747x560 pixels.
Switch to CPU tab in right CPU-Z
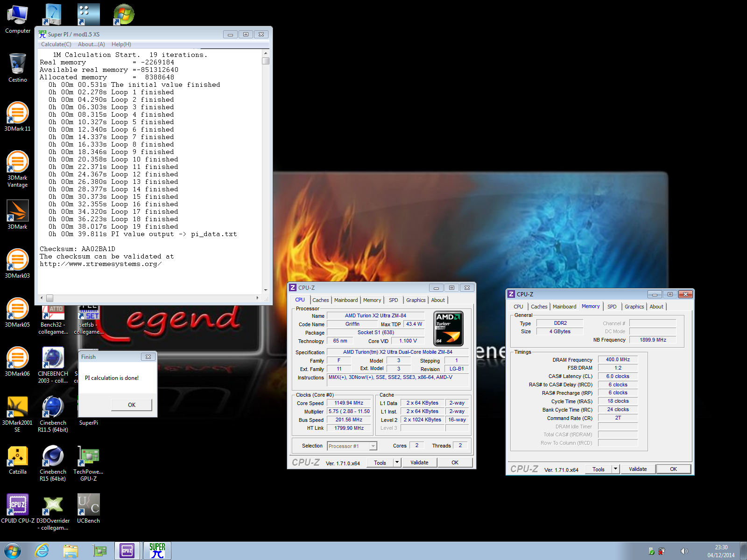click(518, 307)
